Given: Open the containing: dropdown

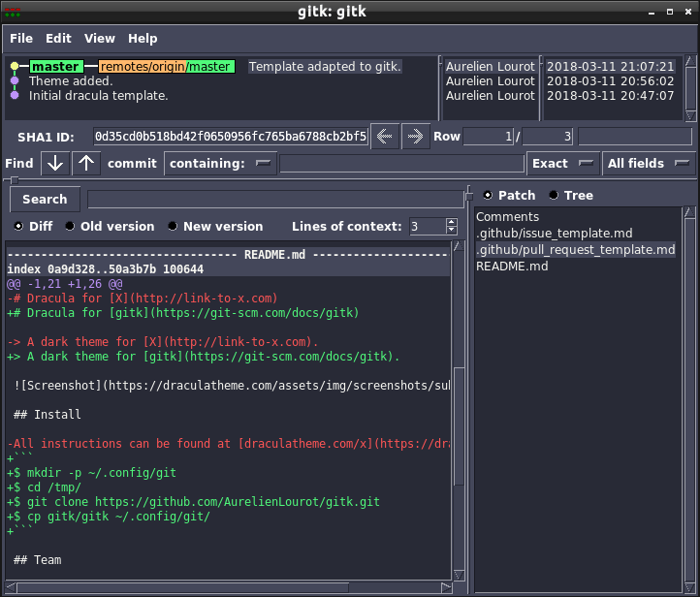Looking at the screenshot, I should click(x=220, y=164).
